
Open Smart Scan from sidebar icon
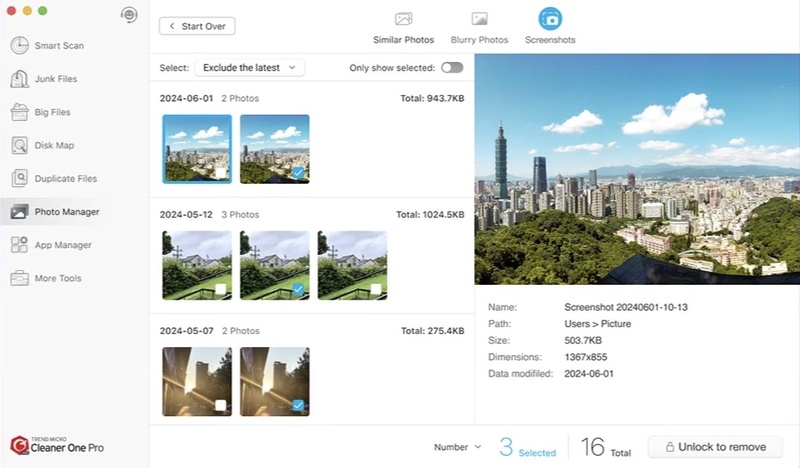[x=19, y=45]
